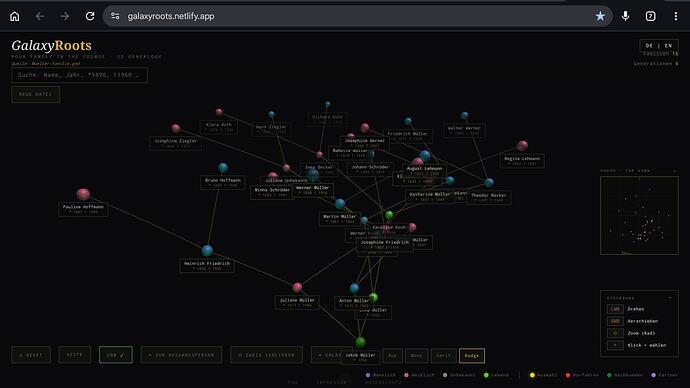Select the Friedrich Müller sphere node
The image size is (690, 388).
coord(408,121)
